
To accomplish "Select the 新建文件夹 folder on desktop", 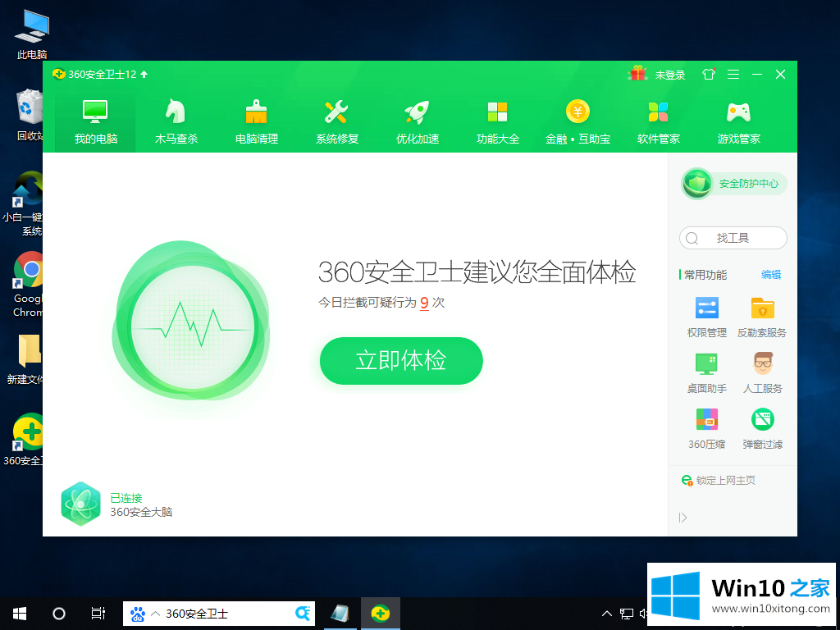I will (25, 359).
